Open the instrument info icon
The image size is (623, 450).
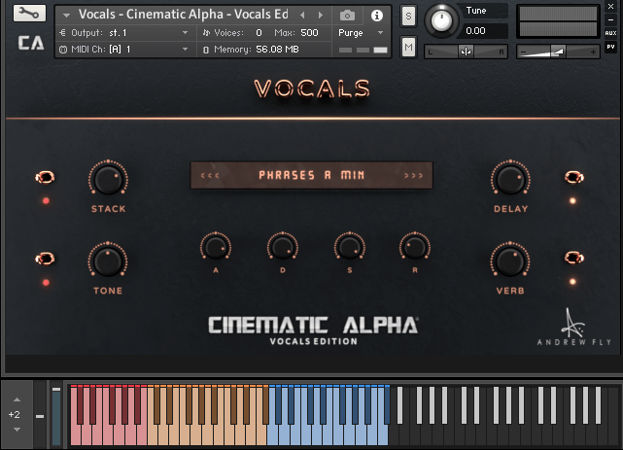(x=377, y=15)
